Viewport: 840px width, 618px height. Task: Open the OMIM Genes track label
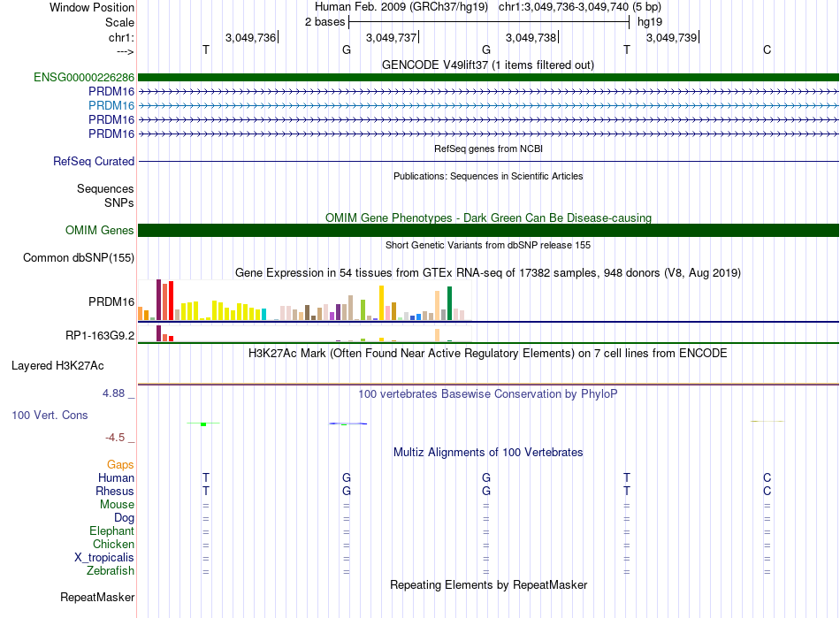click(x=100, y=230)
